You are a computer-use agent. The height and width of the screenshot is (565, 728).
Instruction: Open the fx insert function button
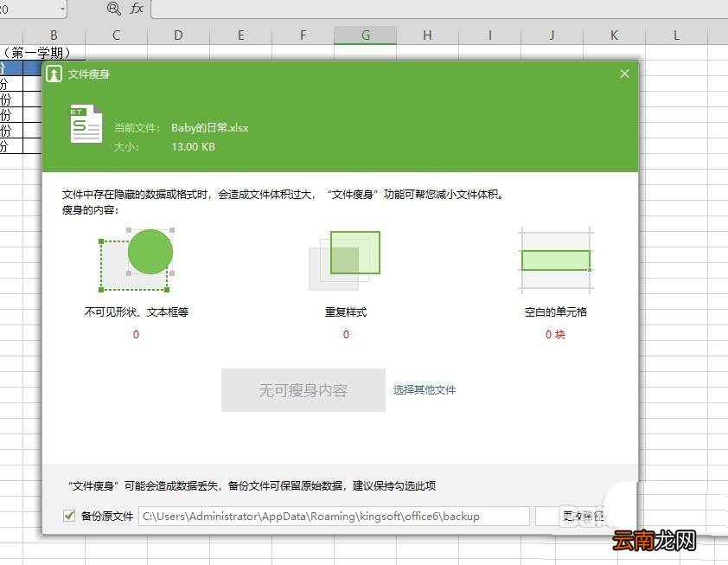(136, 9)
